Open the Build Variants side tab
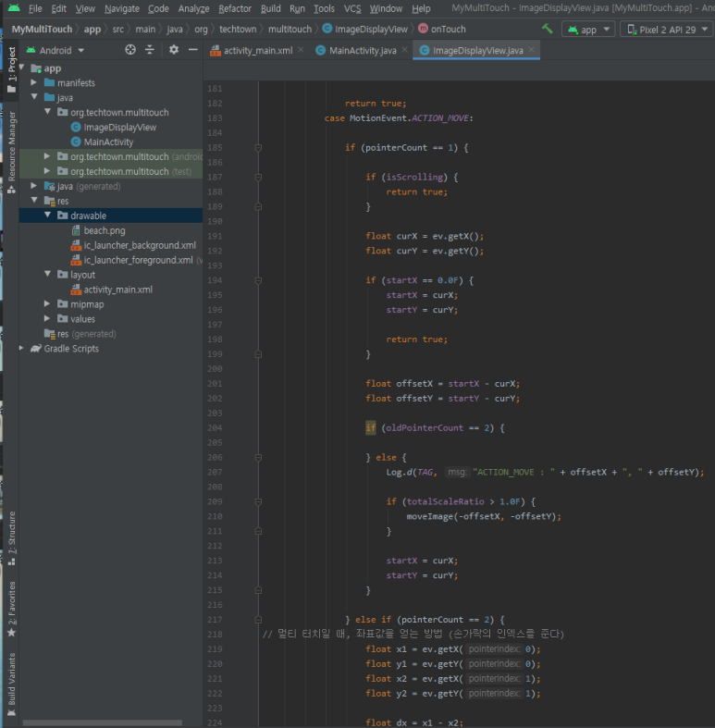Viewport: 715px width, 728px height. coord(12,685)
